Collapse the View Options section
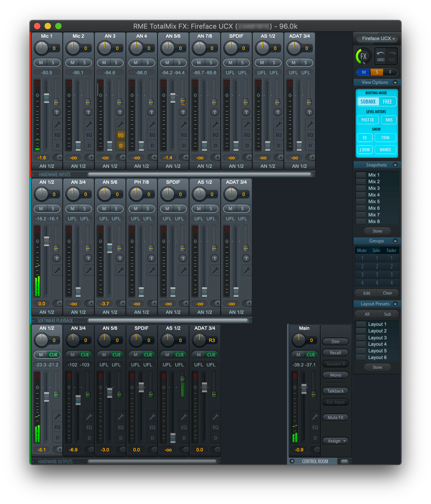The image size is (431, 504). pyautogui.click(x=395, y=83)
